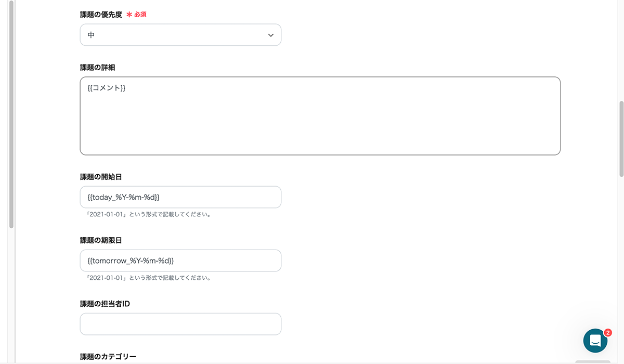Click the left panel scrollbar thumb
Viewport: 624px width, 364px height.
point(11,114)
